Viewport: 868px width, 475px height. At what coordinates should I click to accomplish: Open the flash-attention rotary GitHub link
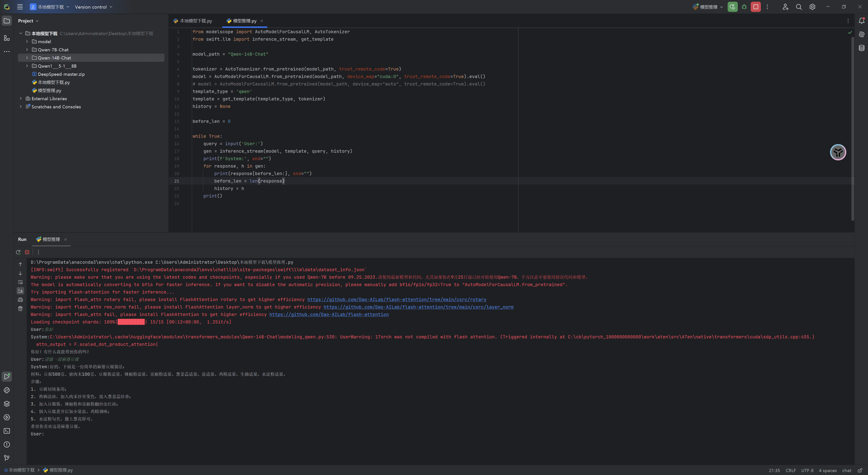397,300
